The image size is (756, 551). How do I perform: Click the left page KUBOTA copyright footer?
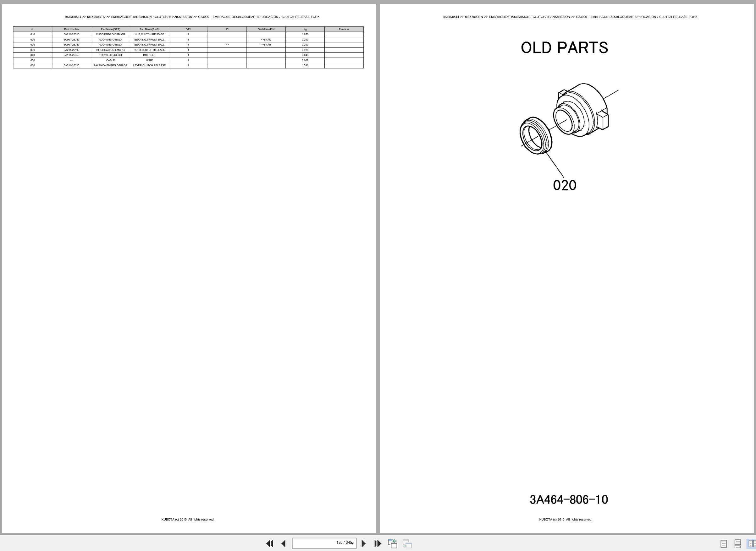[x=188, y=519]
